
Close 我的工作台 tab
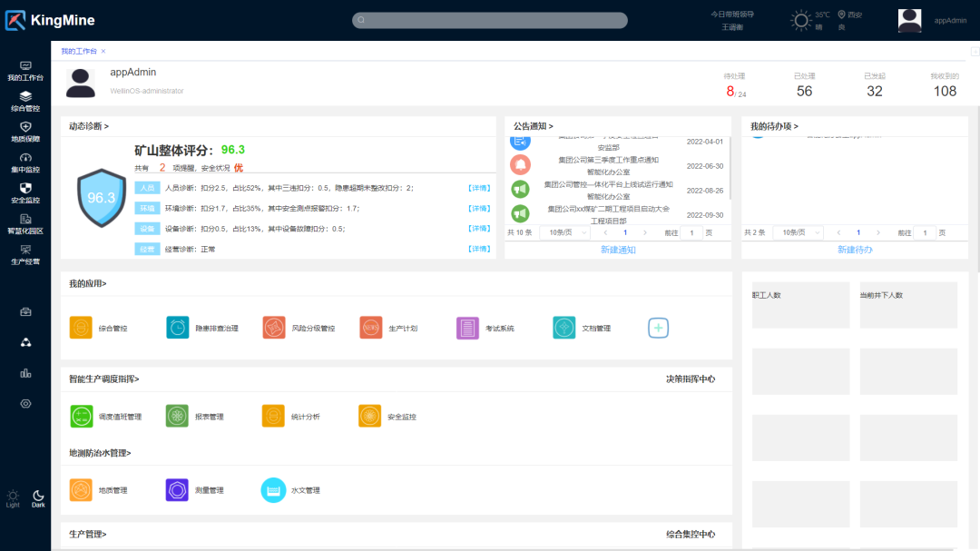pos(103,51)
